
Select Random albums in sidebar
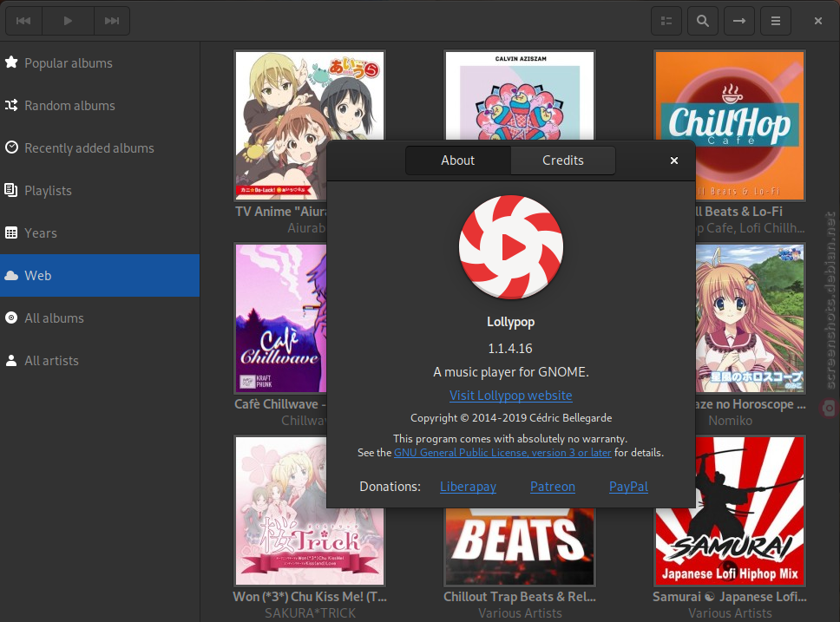tap(100, 106)
